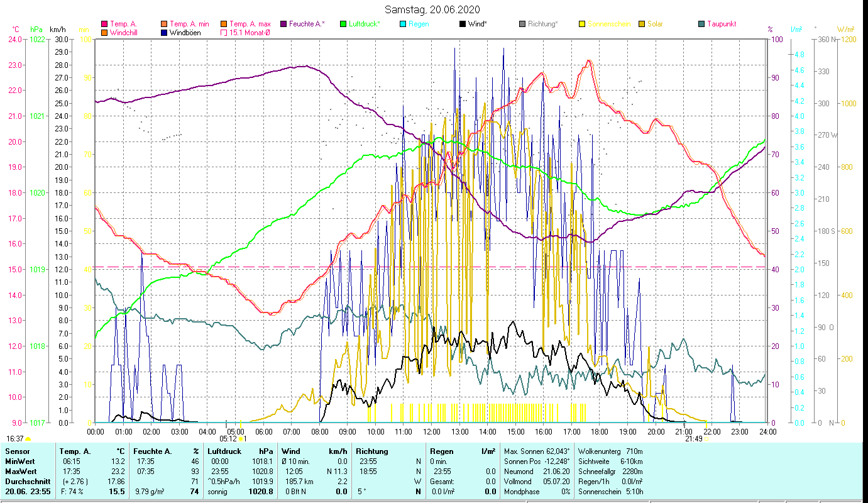
Task: Click the 'MaxWert' row label
Action: tap(19, 471)
